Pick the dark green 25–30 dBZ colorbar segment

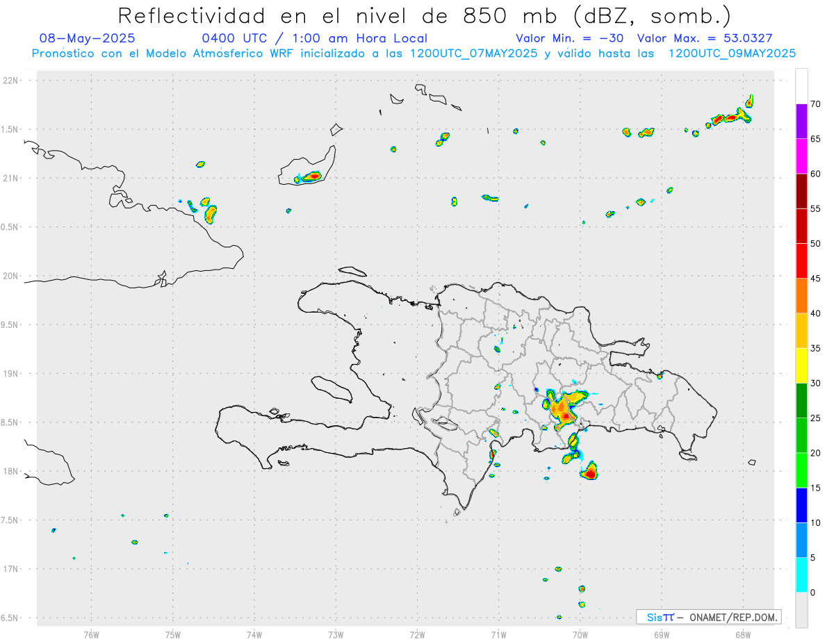(x=801, y=401)
